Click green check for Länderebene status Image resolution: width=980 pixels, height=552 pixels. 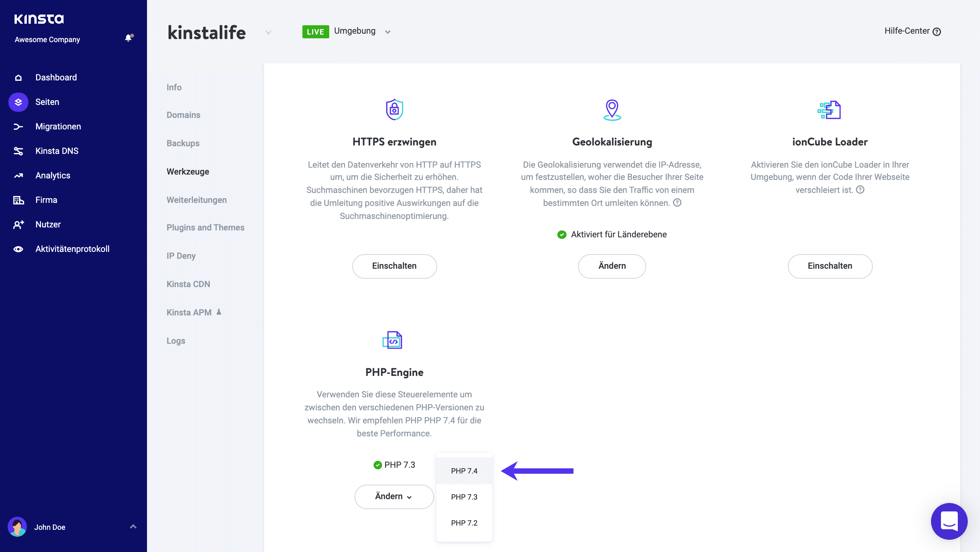click(562, 235)
